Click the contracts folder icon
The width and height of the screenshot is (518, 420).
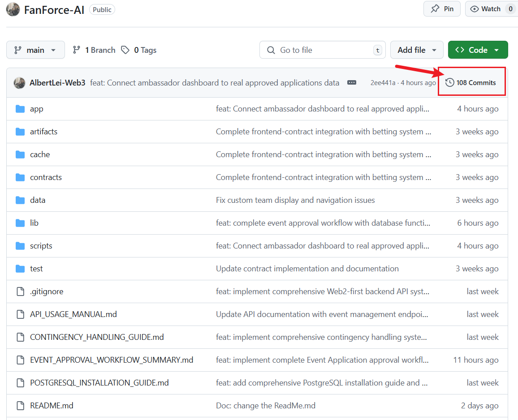pyautogui.click(x=20, y=177)
